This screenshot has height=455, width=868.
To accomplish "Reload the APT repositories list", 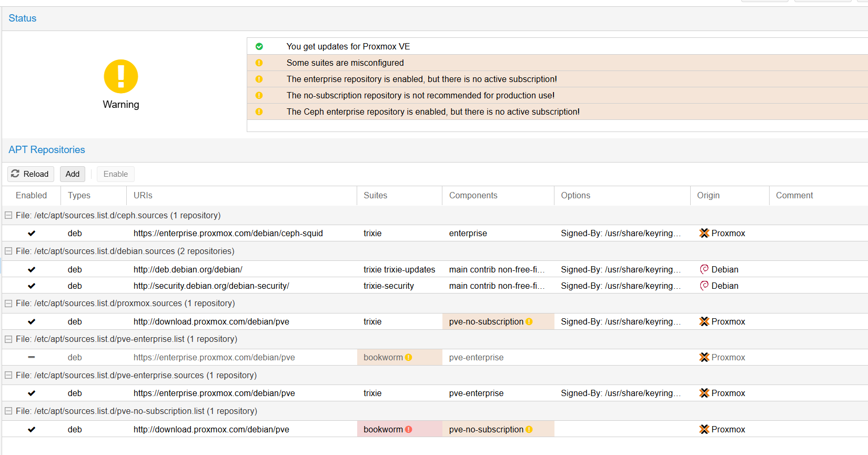I will [31, 174].
